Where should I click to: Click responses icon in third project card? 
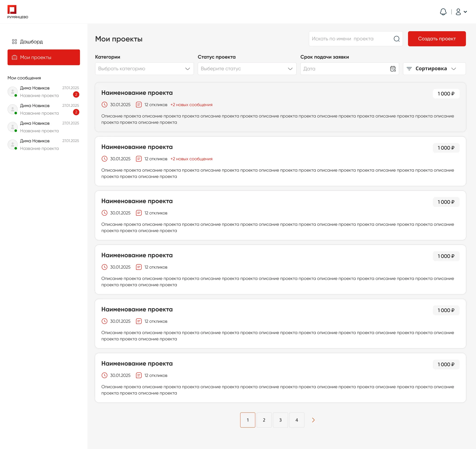(x=139, y=213)
